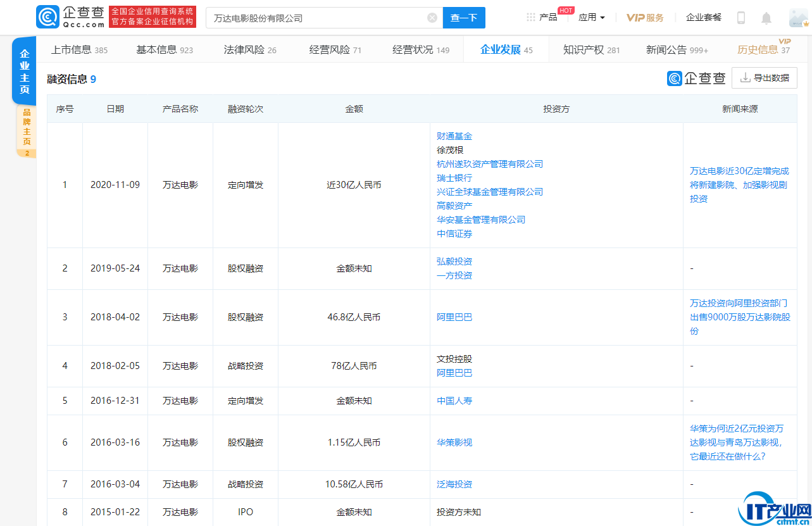This screenshot has width=812, height=526.
Task: Click the investor name 徐茂根
Action: click(450, 150)
